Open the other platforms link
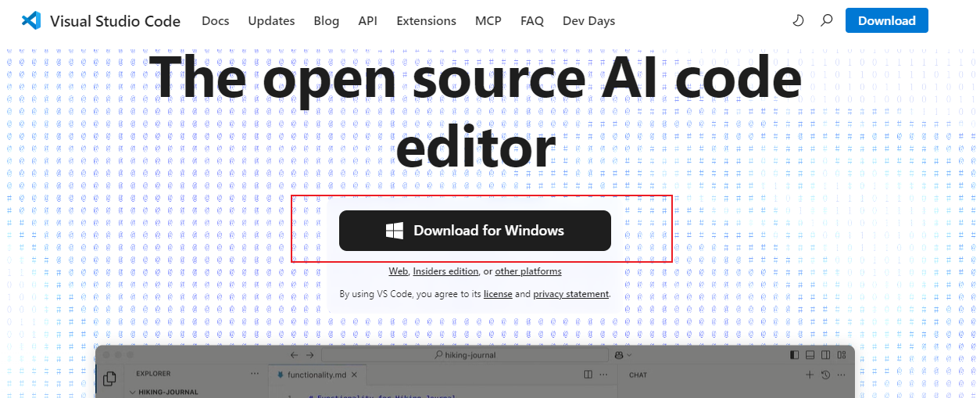Screen dimensions: 980x398 point(528,271)
